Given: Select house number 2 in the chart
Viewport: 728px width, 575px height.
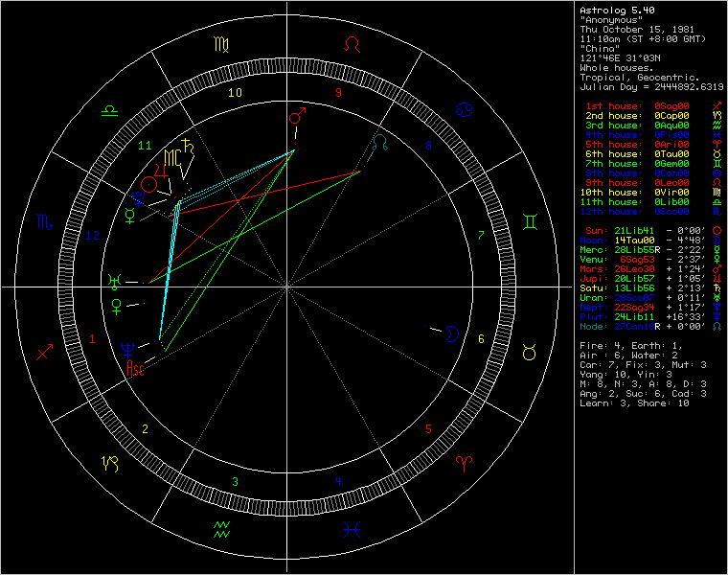Looking at the screenshot, I should pos(145,429).
